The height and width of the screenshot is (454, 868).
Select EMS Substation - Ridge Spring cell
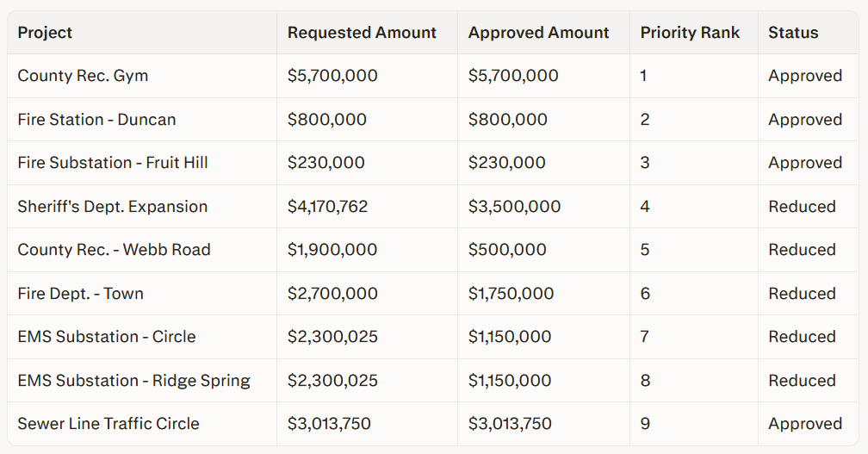[133, 381]
